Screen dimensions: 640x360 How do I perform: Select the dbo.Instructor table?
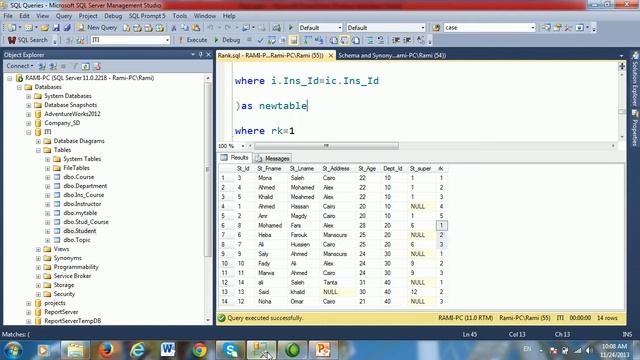(82, 204)
